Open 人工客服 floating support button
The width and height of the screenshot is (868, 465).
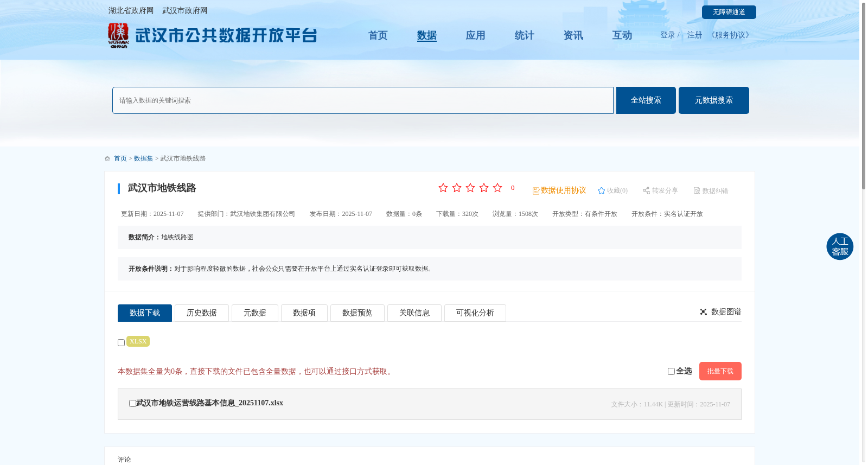coord(840,246)
